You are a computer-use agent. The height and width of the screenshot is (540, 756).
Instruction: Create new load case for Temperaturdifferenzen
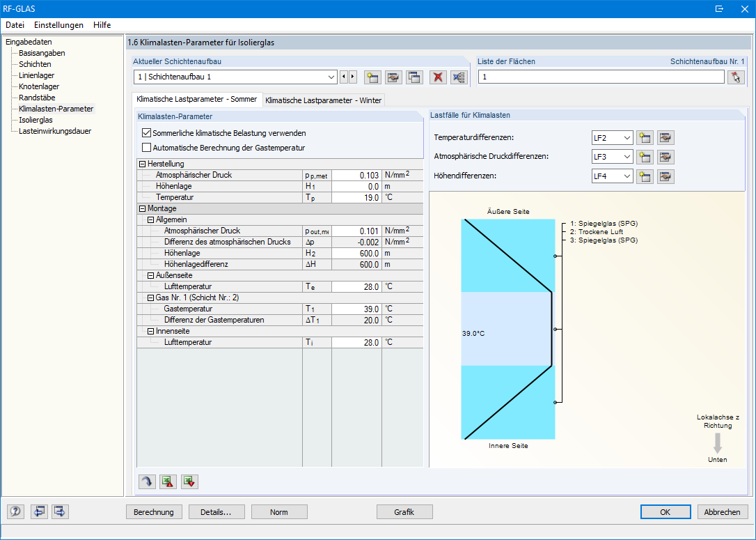pos(645,138)
